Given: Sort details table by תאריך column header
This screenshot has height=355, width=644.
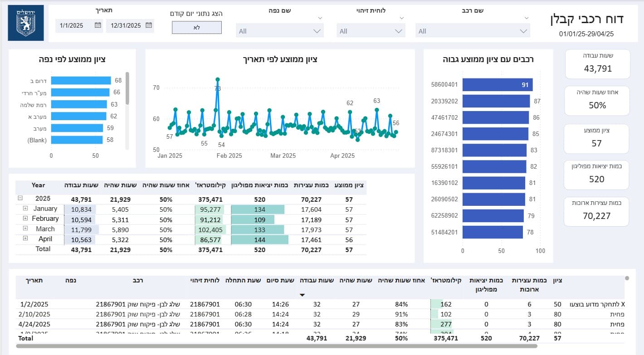Looking at the screenshot, I should [x=34, y=280].
